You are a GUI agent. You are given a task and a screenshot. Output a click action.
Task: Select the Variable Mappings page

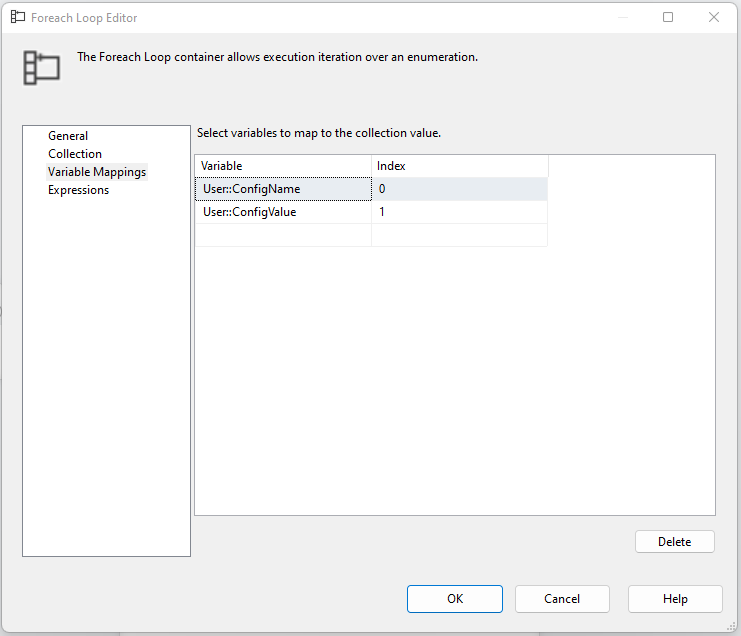tap(97, 172)
